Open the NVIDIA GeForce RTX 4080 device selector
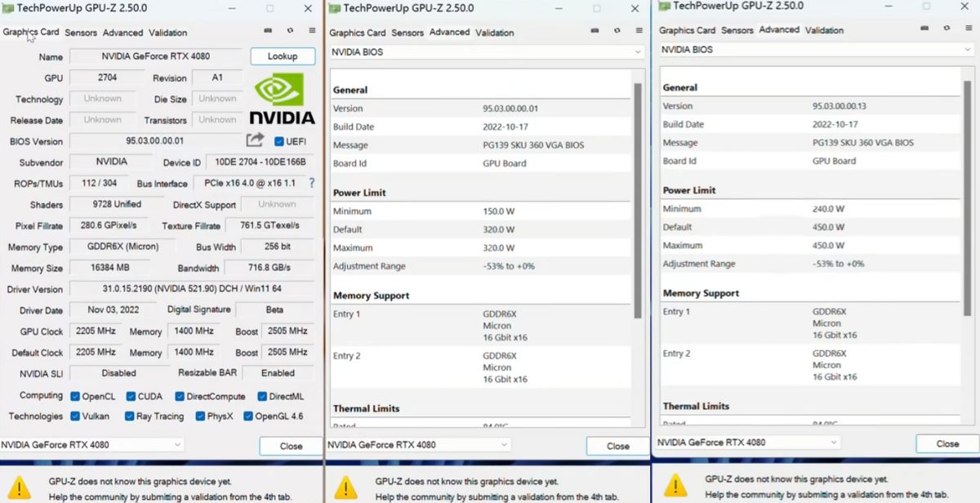This screenshot has height=503, width=980. point(91,445)
